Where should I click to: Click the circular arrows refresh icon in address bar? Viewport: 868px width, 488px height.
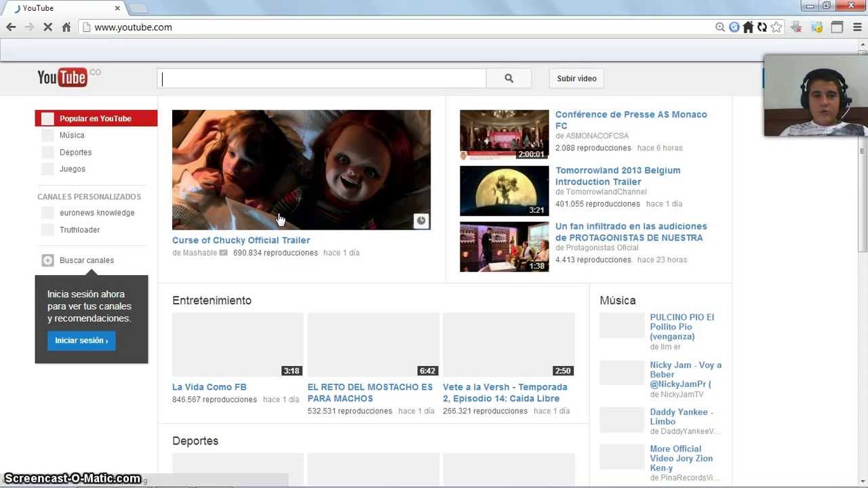(x=762, y=27)
